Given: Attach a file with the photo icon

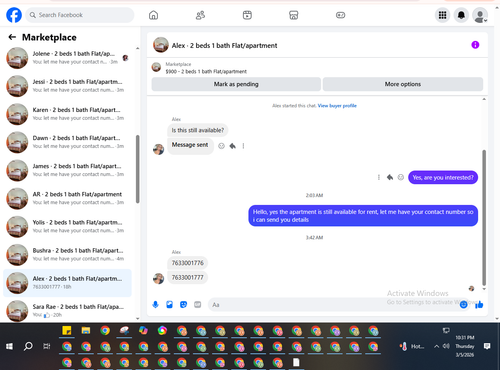Looking at the screenshot, I should click(x=169, y=304).
